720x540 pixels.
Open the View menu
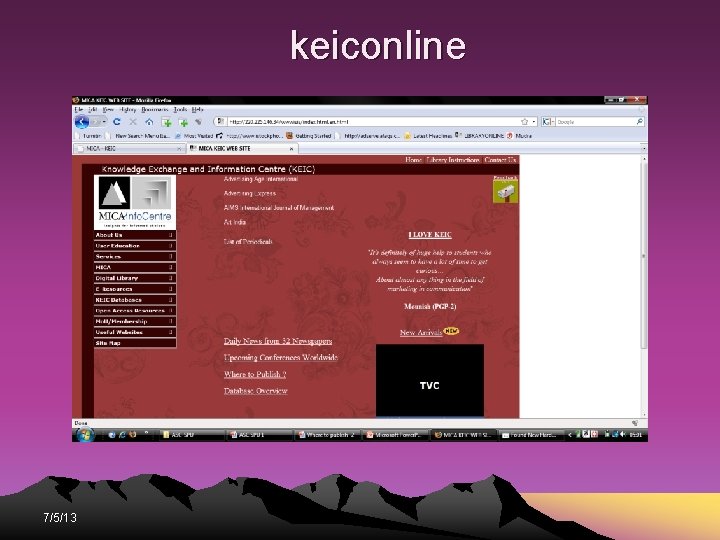[x=108, y=109]
